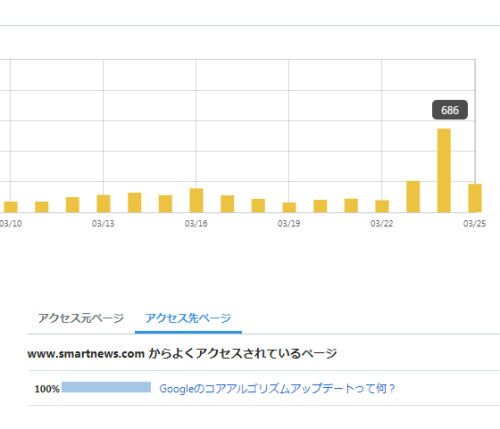Pick the chart bar for 03/22

click(x=382, y=206)
